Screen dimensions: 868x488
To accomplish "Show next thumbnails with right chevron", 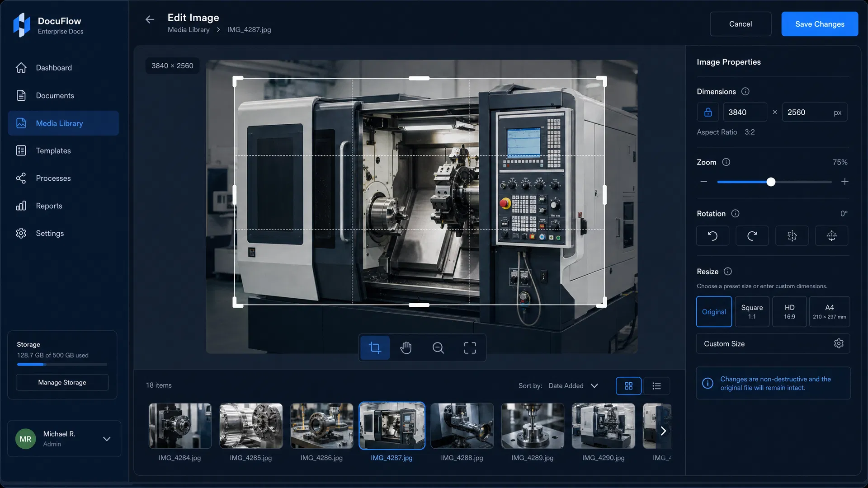I will pyautogui.click(x=663, y=431).
